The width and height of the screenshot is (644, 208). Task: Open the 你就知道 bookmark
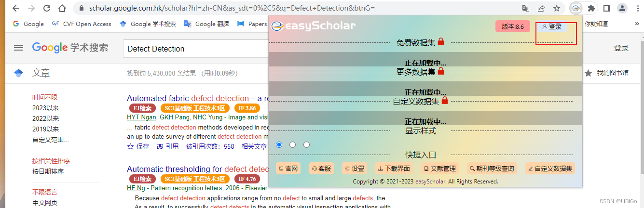tap(596, 24)
